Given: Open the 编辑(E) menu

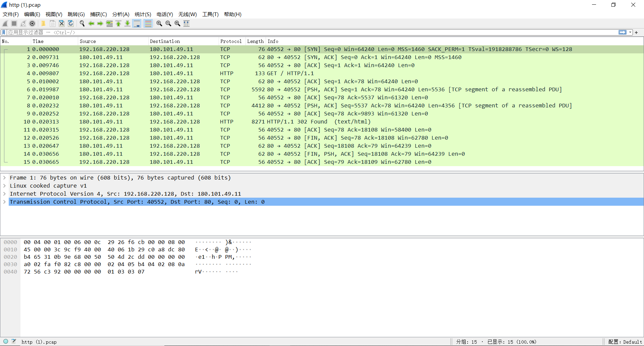Looking at the screenshot, I should coord(32,14).
